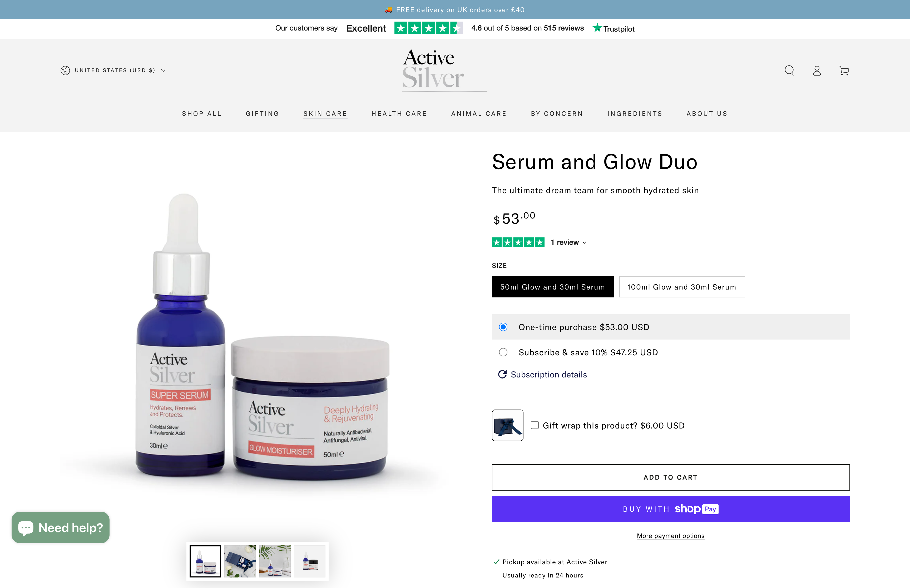910x588 pixels.
Task: Choose Subscribe & save 10% option
Action: pyautogui.click(x=503, y=352)
